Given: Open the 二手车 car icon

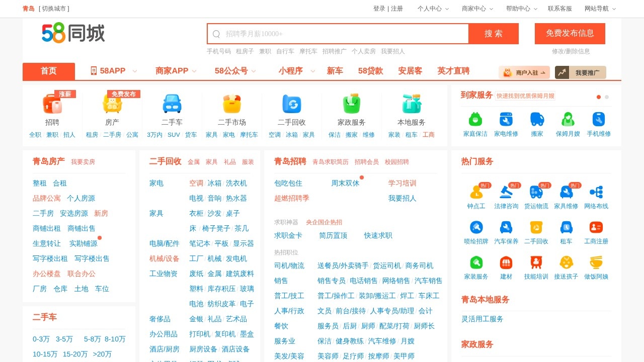Looking at the screenshot, I should coord(172,104).
